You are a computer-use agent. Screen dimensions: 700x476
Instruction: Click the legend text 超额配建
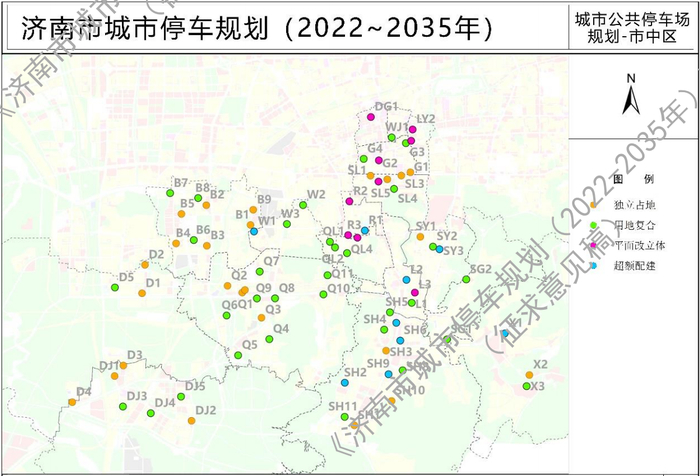click(634, 266)
